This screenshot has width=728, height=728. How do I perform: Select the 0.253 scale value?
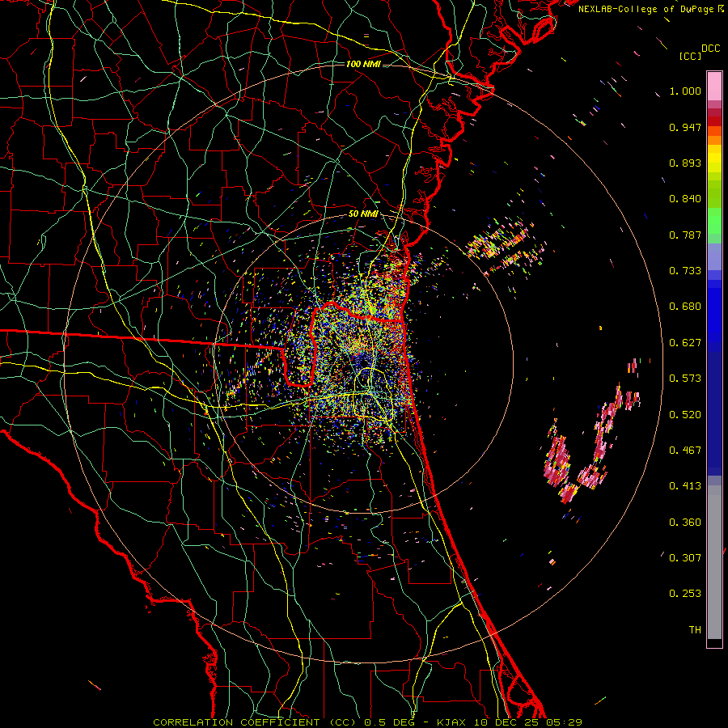tap(685, 594)
